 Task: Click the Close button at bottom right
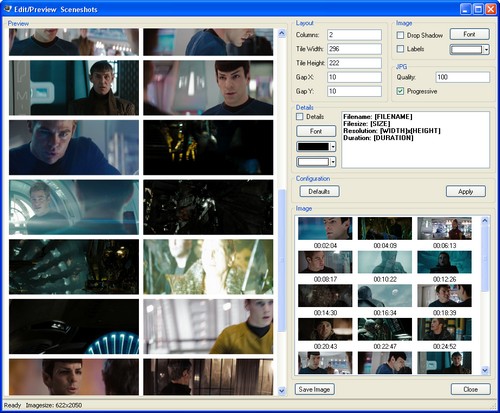pyautogui.click(x=470, y=389)
